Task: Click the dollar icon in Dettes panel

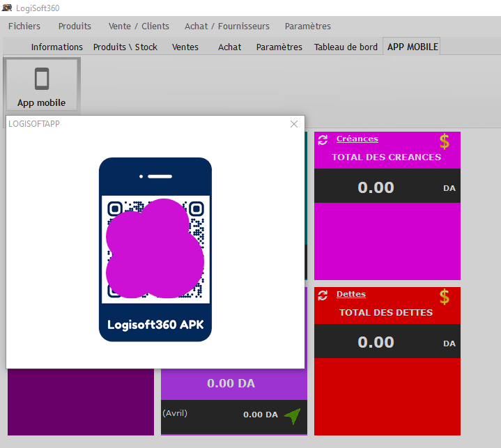Action: click(x=445, y=298)
